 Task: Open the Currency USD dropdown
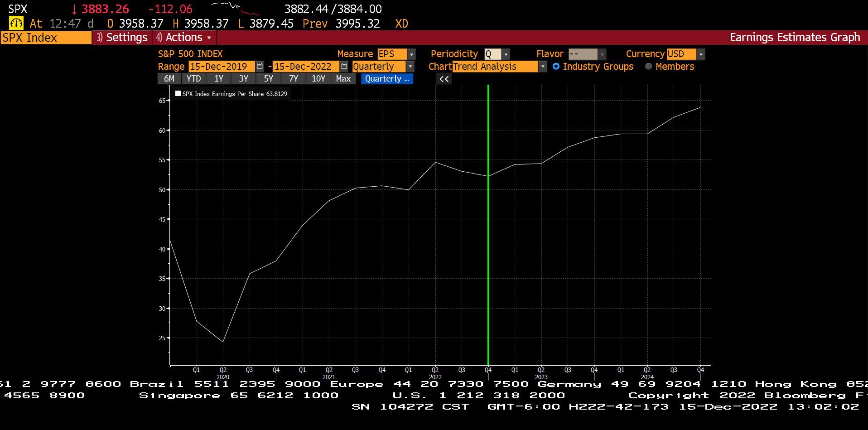tap(701, 54)
